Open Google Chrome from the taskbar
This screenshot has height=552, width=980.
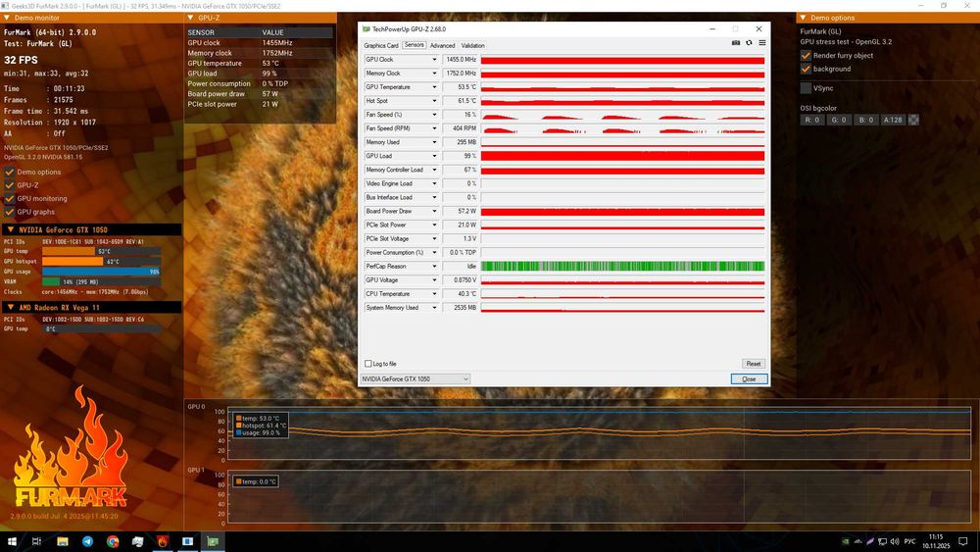pyautogui.click(x=113, y=541)
